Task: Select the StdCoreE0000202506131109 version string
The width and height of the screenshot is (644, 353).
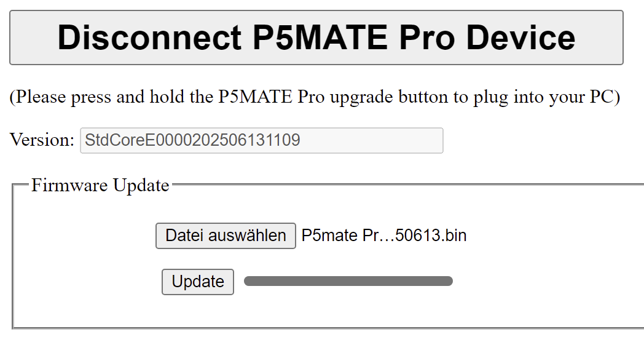Action: (192, 140)
